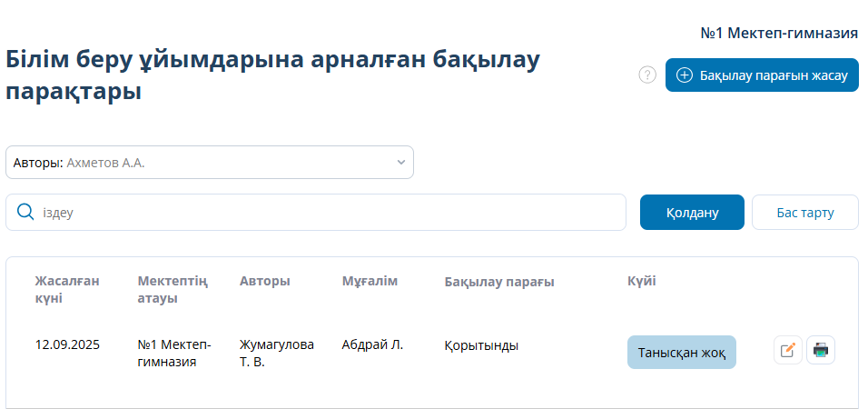Click the Бақылау парағы column header

(x=499, y=282)
